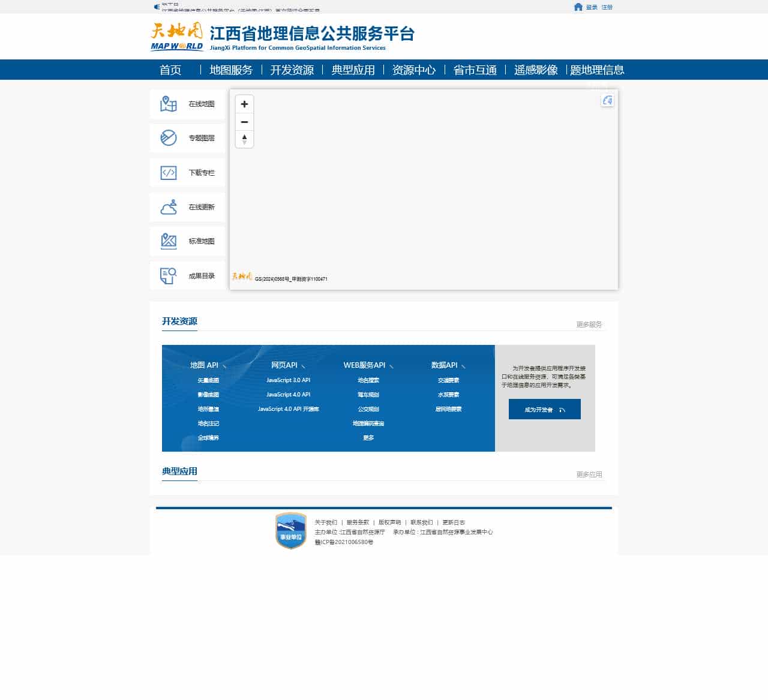Select the 专题图层 pie-chart icon

(x=168, y=138)
